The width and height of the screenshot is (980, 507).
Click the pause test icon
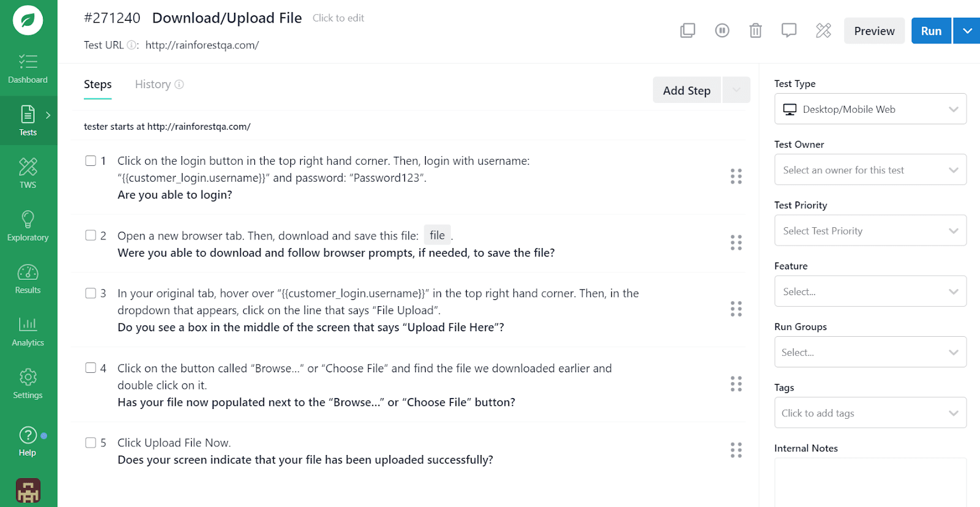722,31
